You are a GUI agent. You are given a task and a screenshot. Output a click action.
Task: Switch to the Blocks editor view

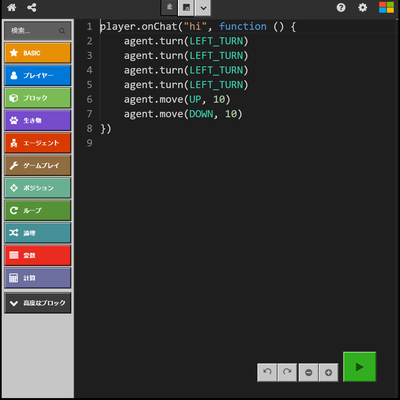click(169, 7)
